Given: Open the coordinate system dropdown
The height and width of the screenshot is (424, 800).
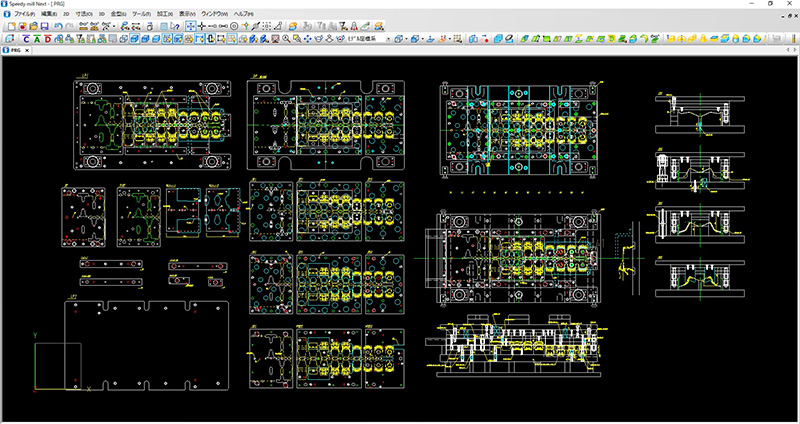Looking at the screenshot, I should (x=386, y=39).
